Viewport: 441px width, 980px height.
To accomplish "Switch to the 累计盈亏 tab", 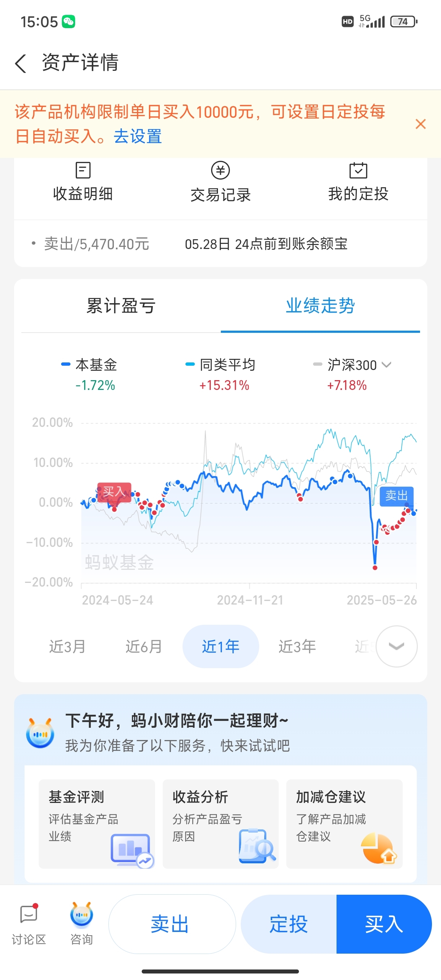I will [121, 306].
